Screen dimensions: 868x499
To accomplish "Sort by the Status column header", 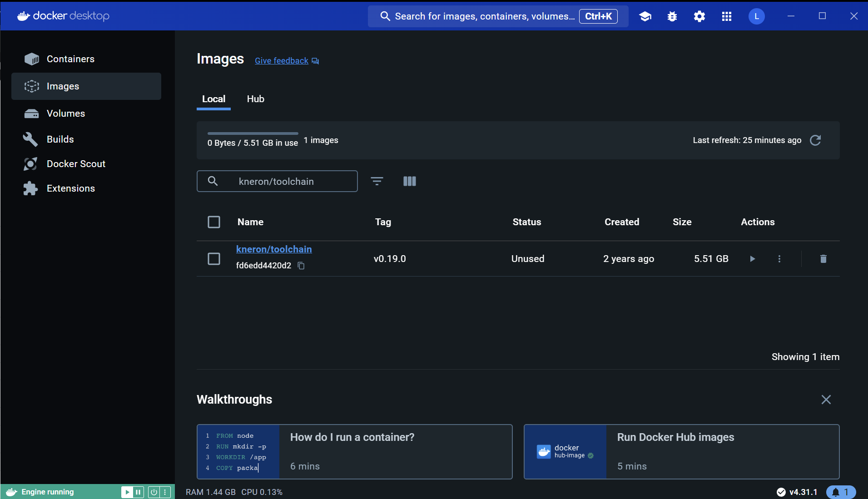I will tap(527, 222).
